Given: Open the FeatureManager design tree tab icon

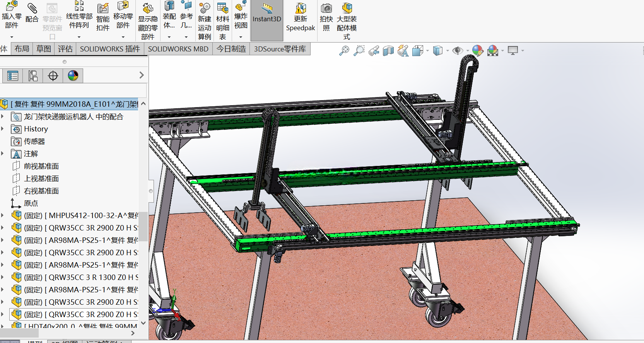Looking at the screenshot, I should (13, 76).
